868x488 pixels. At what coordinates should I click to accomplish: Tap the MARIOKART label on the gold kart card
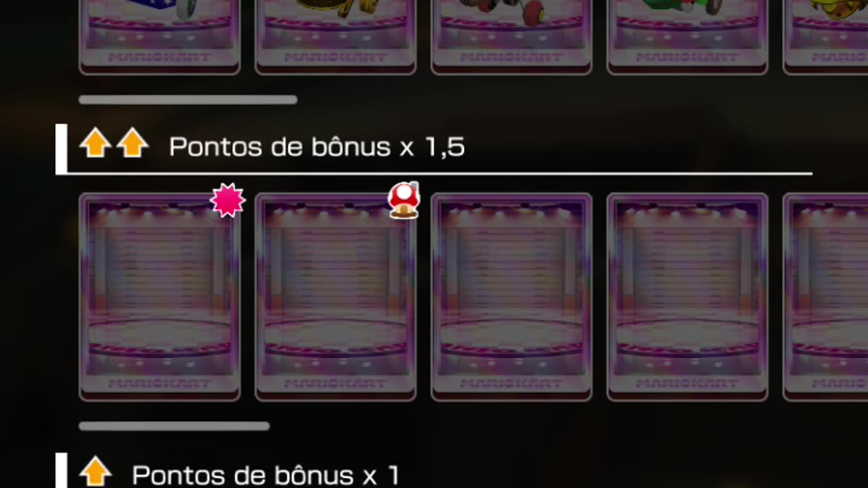point(336,58)
